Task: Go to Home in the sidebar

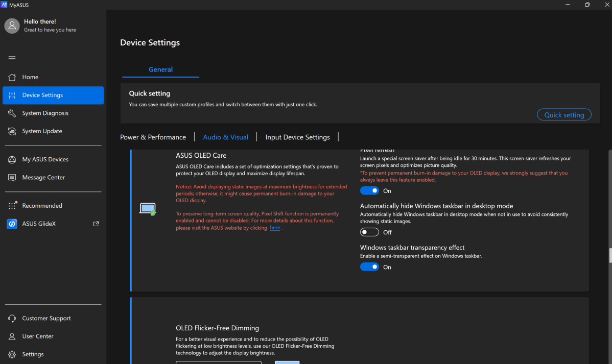Action: [53, 77]
